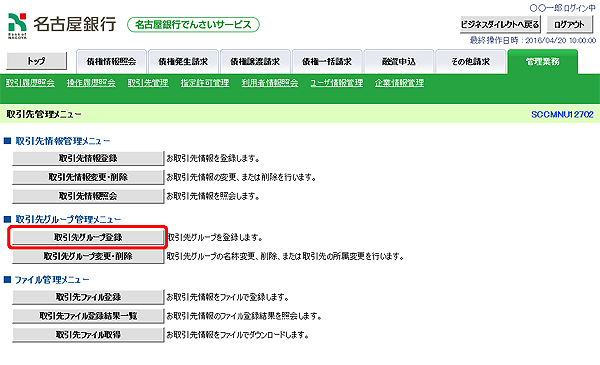Open the 融資申込 tab
The height and width of the screenshot is (365, 600).
(399, 62)
